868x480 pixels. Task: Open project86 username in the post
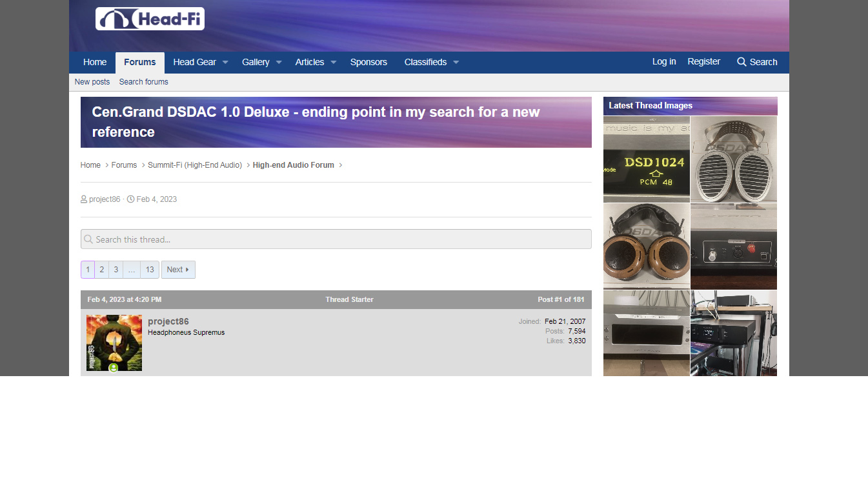click(x=168, y=321)
